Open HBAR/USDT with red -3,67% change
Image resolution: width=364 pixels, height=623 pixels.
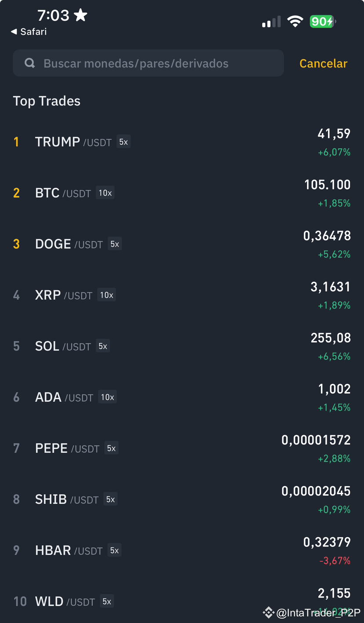[x=182, y=550]
